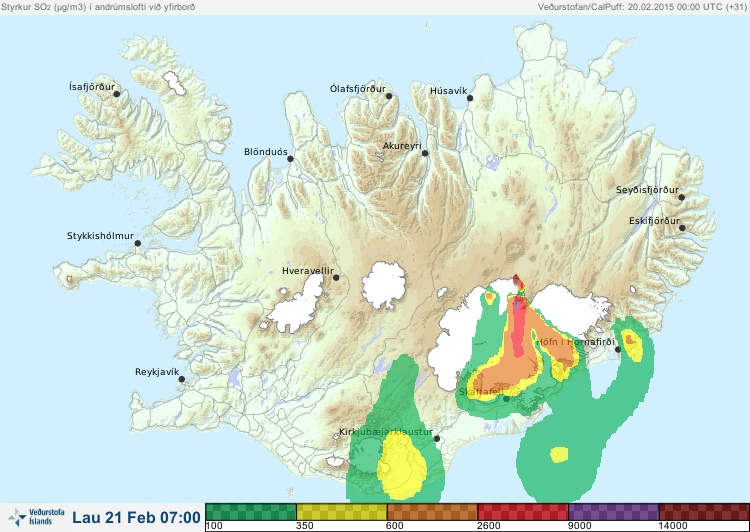Click the Blönduós location dot

pyautogui.click(x=290, y=158)
